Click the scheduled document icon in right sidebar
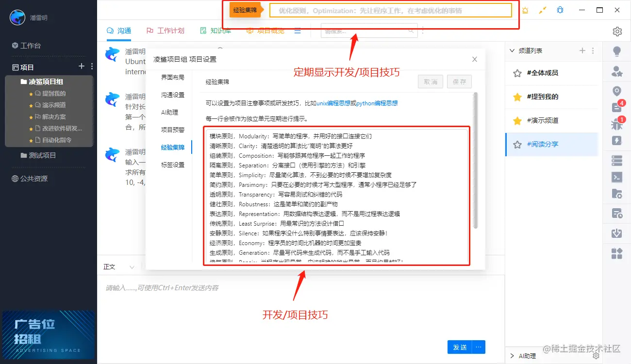The height and width of the screenshot is (364, 631). click(x=617, y=213)
